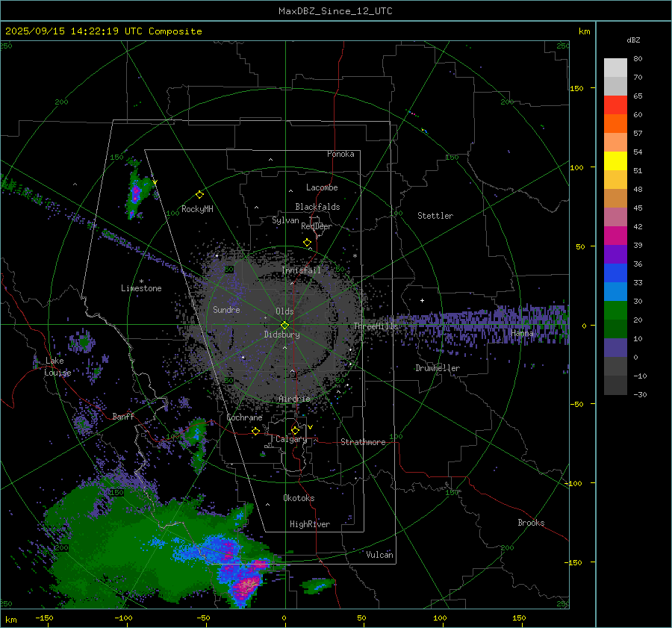Click the yellow diamond marker below RedDeer

(307, 242)
